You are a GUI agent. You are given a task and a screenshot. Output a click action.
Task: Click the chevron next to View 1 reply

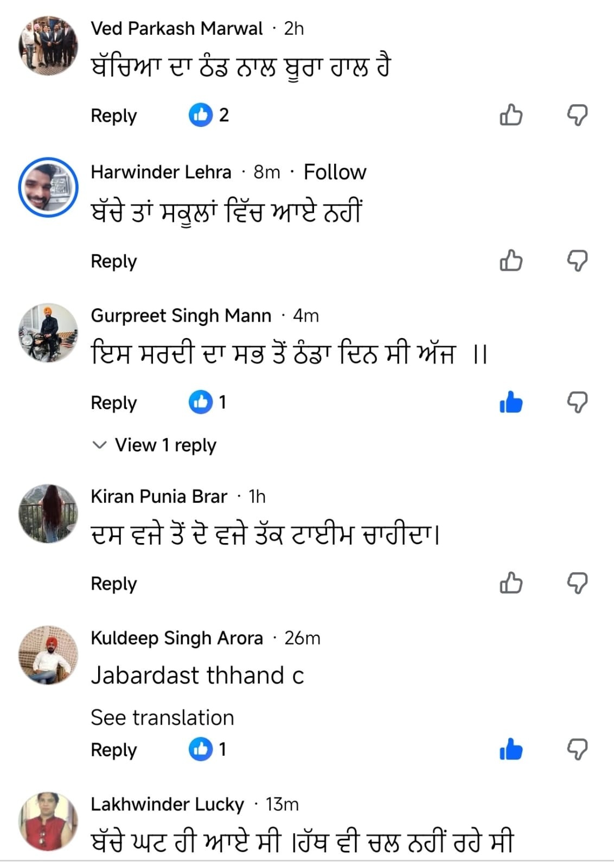(x=99, y=445)
